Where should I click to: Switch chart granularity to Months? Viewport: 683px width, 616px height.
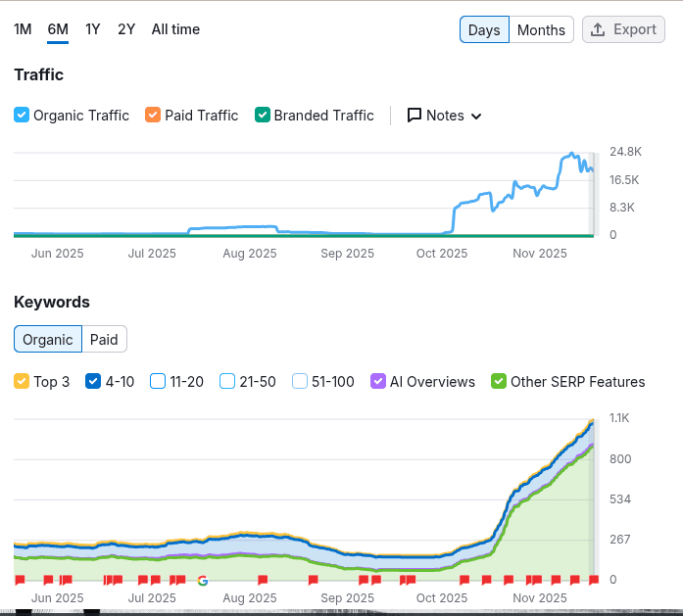pyautogui.click(x=541, y=29)
